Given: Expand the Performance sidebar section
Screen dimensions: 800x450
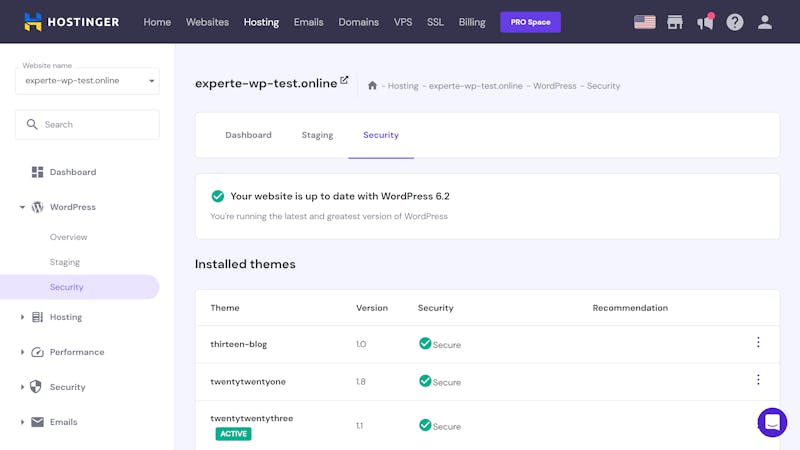Looking at the screenshot, I should click(x=22, y=352).
